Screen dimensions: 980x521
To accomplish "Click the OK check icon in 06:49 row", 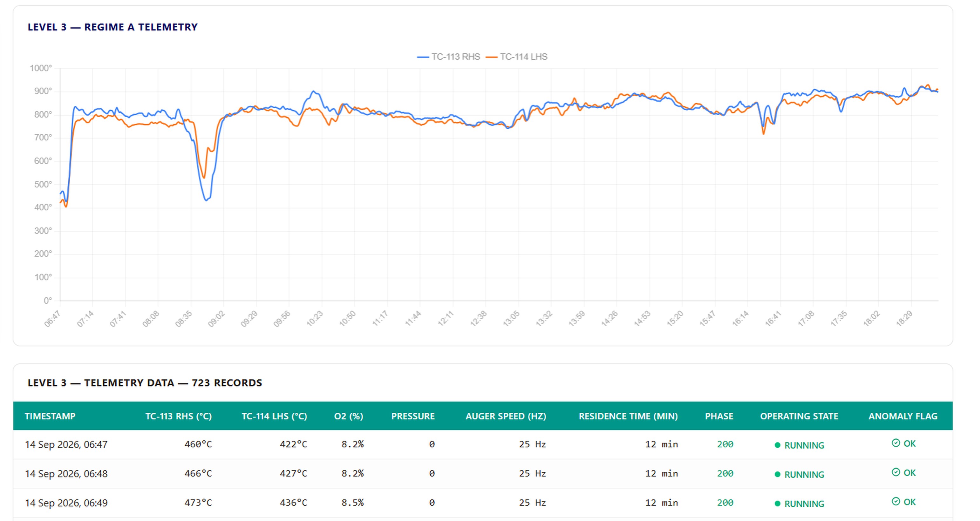I will (x=896, y=502).
